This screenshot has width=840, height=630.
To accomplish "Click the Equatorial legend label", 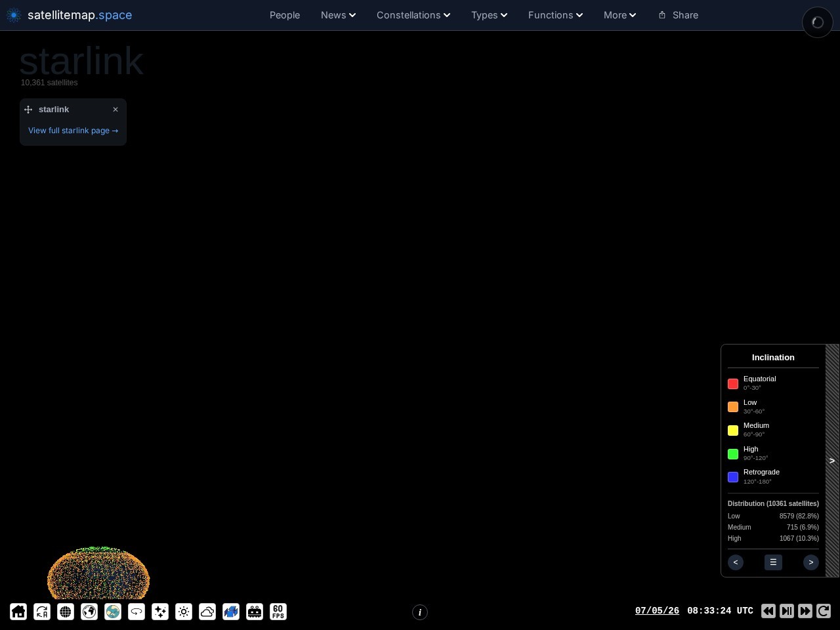I will [759, 379].
